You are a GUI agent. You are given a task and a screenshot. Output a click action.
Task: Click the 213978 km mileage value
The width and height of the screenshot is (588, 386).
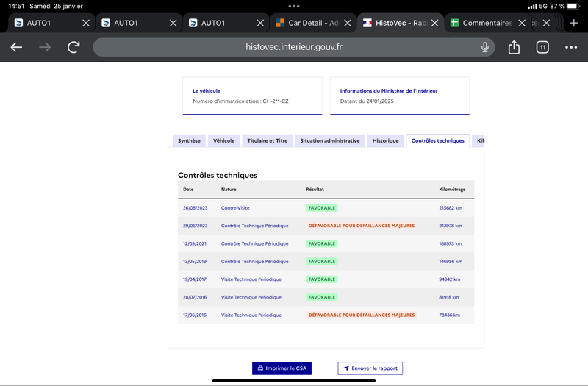click(451, 226)
